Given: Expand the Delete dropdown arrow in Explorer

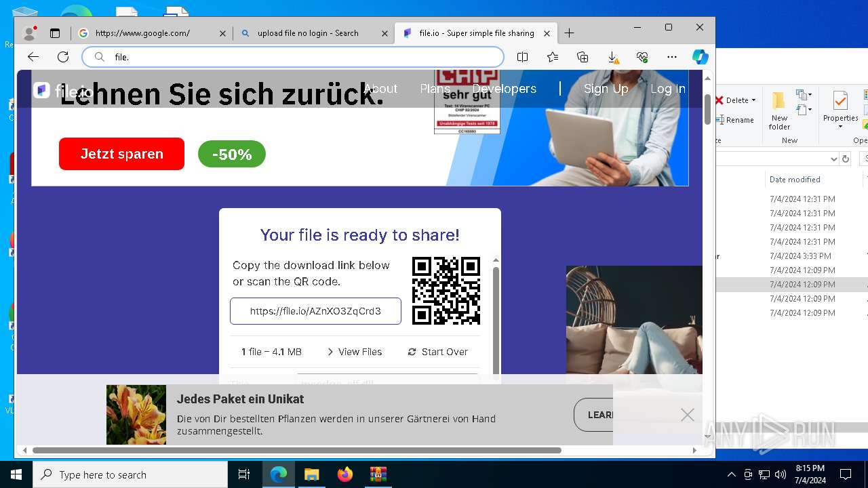Looking at the screenshot, I should pyautogui.click(x=753, y=100).
